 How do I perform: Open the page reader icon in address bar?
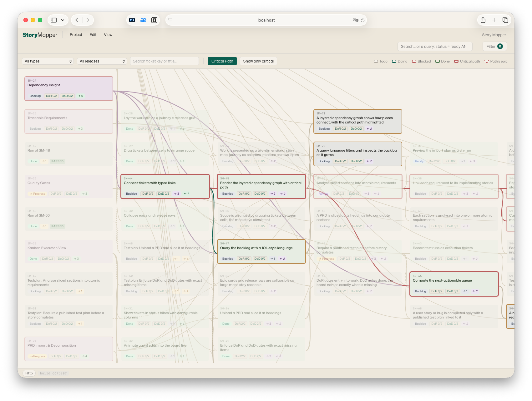(170, 20)
